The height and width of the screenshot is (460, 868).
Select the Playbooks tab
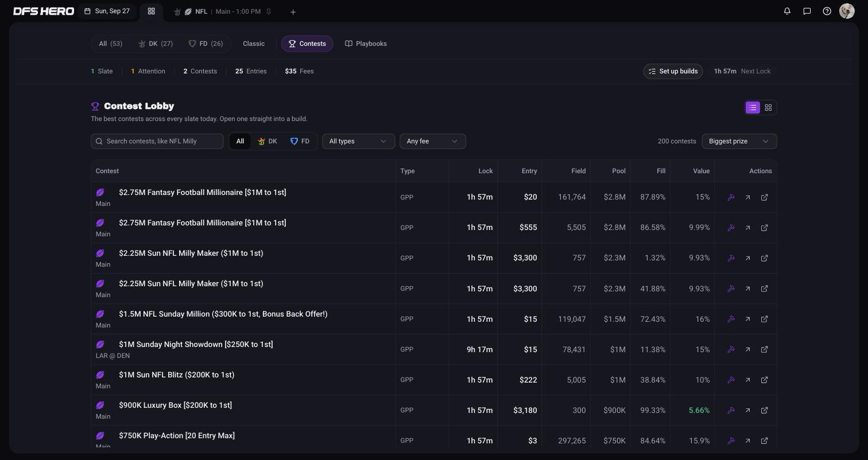point(366,44)
